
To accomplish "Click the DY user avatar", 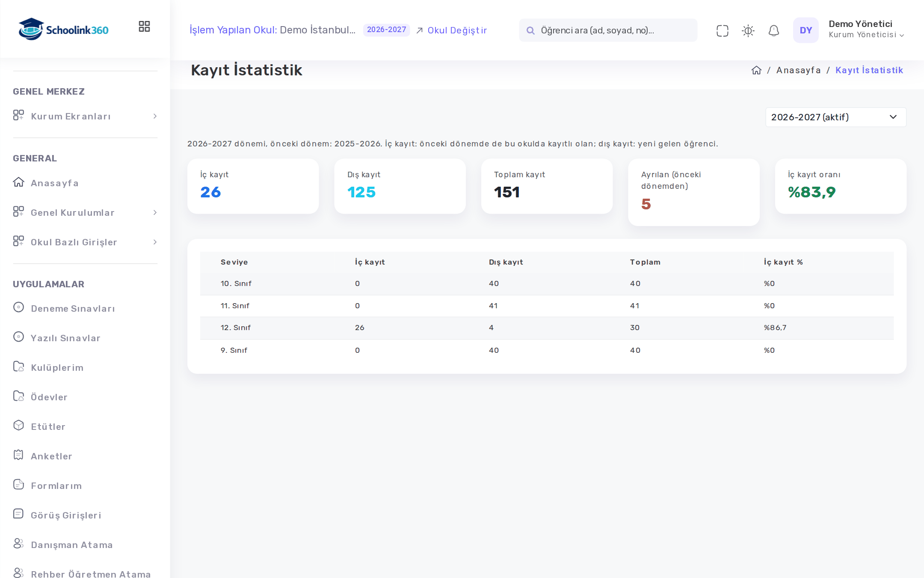I will [806, 30].
